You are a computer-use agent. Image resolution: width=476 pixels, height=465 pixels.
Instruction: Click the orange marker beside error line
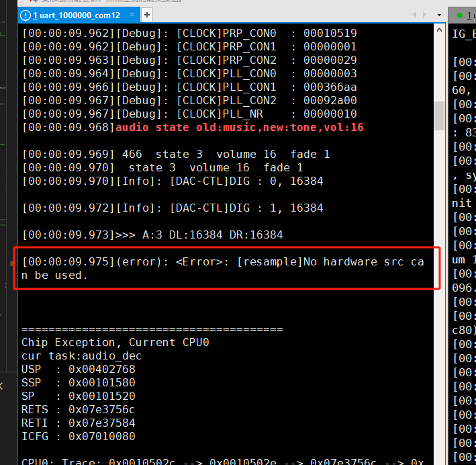click(x=12, y=263)
